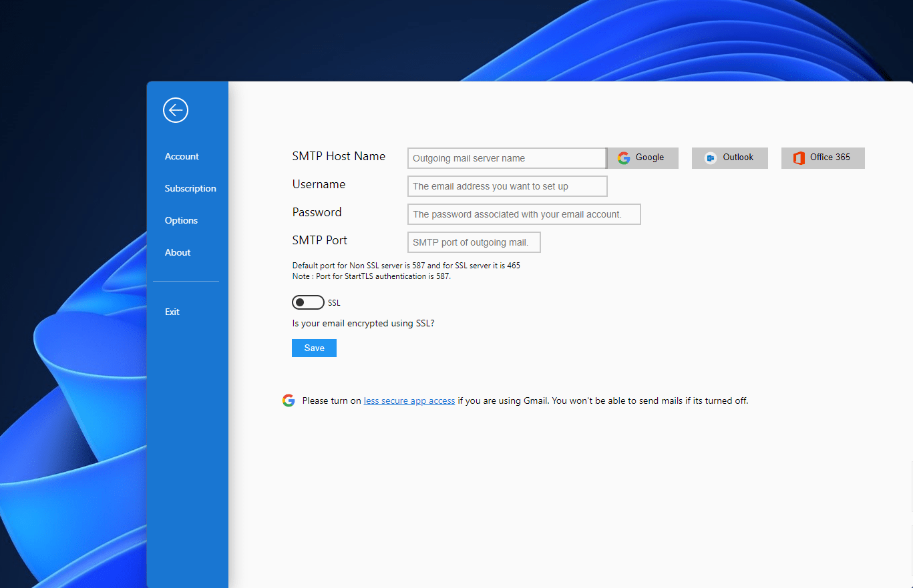Click the 'SMTP Port' label

pos(320,240)
